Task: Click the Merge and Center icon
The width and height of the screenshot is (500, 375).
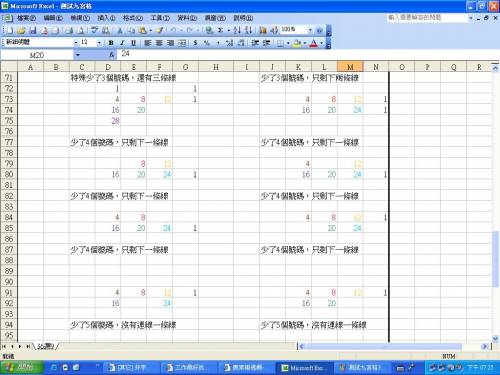Action: tap(182, 43)
